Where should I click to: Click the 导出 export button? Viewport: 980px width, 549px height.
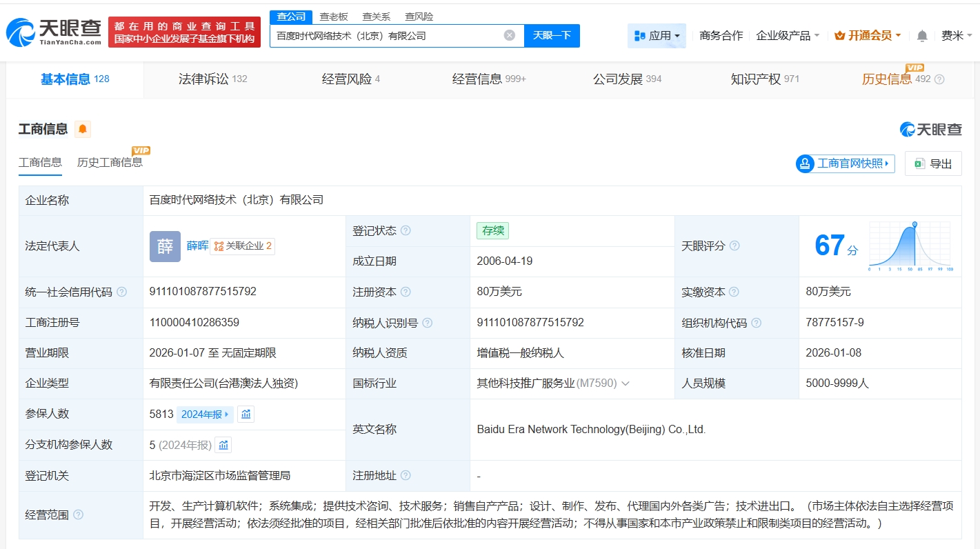coord(933,163)
